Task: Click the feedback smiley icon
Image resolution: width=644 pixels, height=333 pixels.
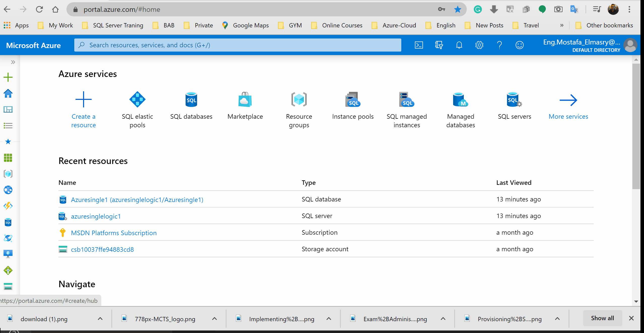Action: [x=519, y=45]
